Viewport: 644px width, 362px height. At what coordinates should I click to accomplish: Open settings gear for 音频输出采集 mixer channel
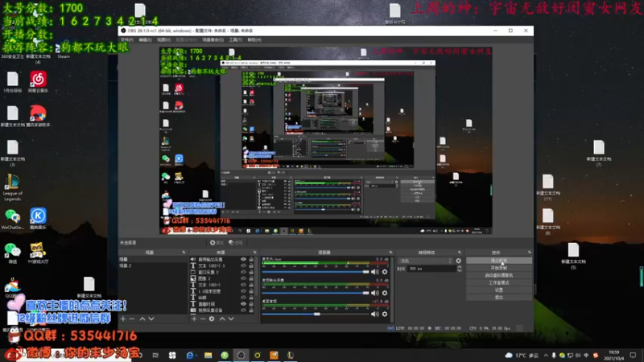coord(385,293)
